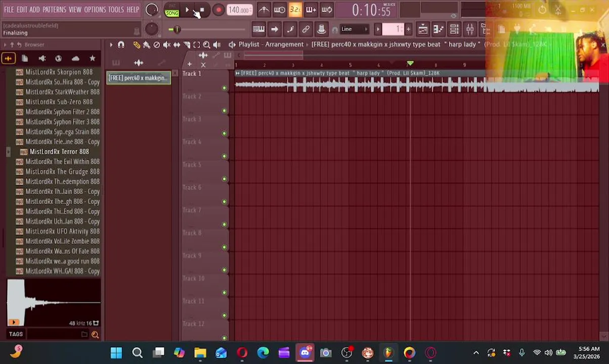Select the playlist Playback speaker tool

[x=216, y=45]
